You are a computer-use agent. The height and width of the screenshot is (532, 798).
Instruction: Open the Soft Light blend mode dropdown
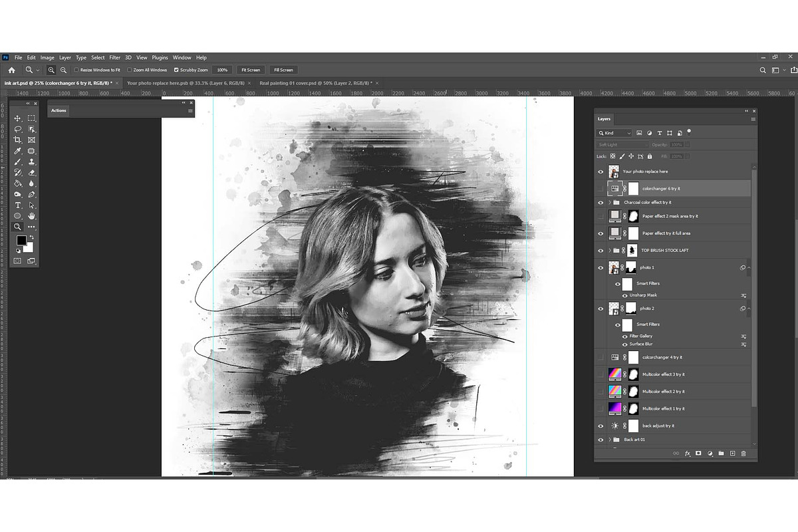(622, 144)
